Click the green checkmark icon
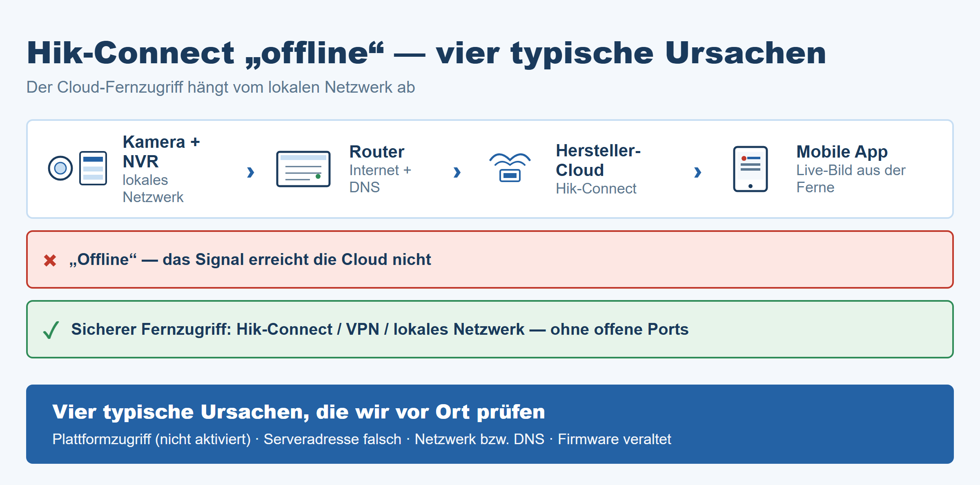 [51, 330]
